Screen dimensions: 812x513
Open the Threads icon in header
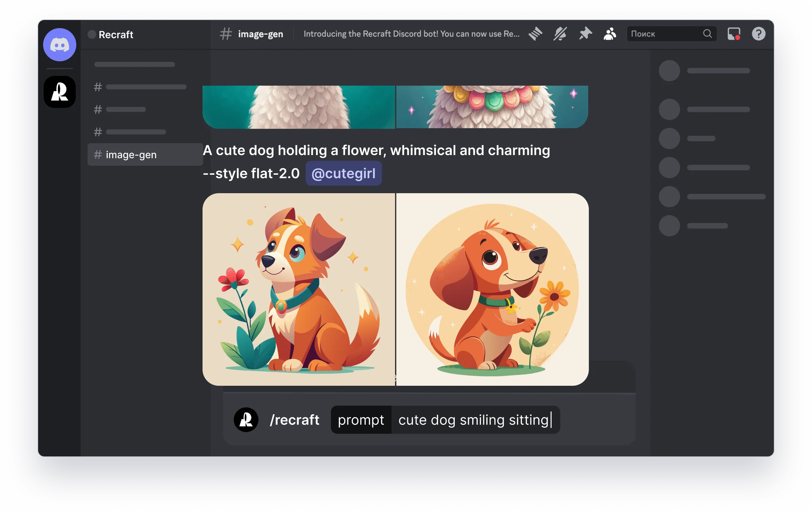coord(535,34)
